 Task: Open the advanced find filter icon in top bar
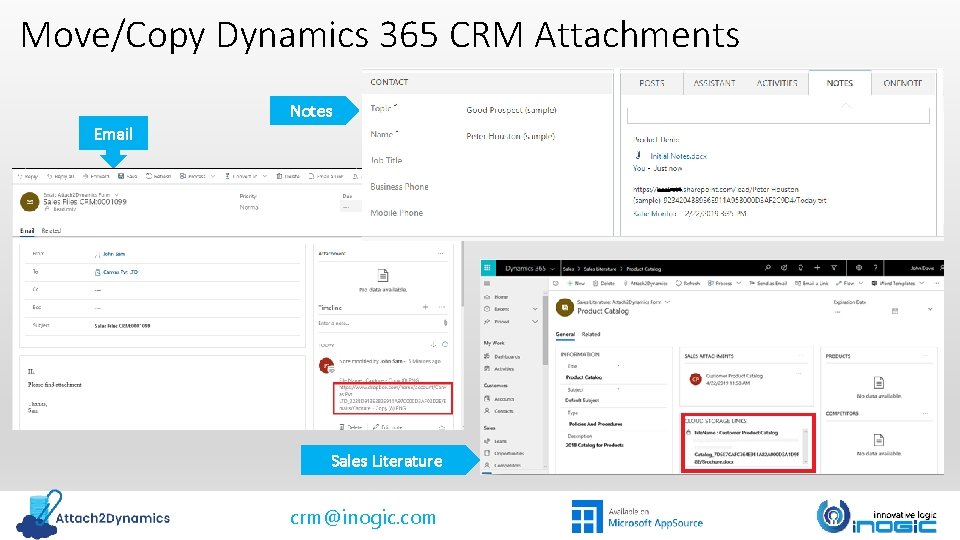[833, 268]
